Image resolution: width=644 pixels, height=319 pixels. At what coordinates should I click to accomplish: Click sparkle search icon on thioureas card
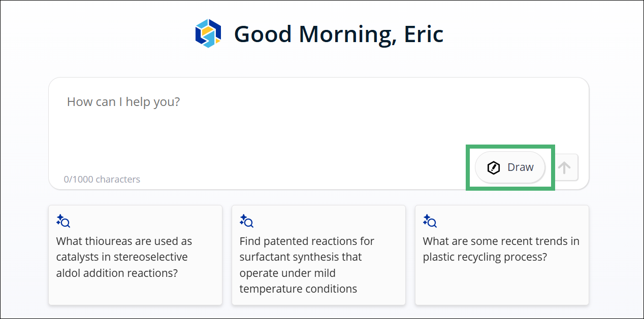pyautogui.click(x=63, y=221)
